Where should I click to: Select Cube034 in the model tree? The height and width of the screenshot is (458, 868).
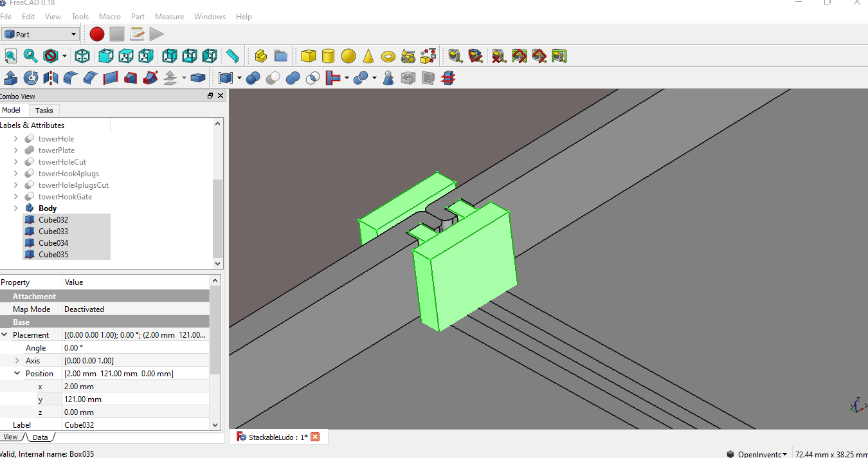click(53, 243)
